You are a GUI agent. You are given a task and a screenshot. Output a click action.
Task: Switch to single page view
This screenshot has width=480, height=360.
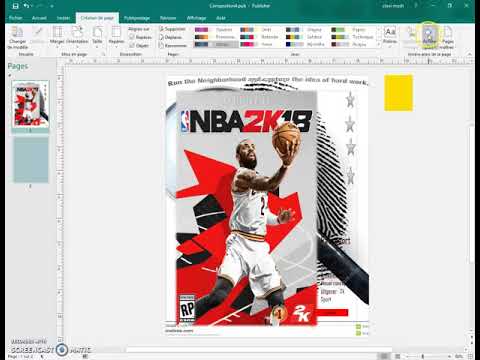tap(384, 356)
